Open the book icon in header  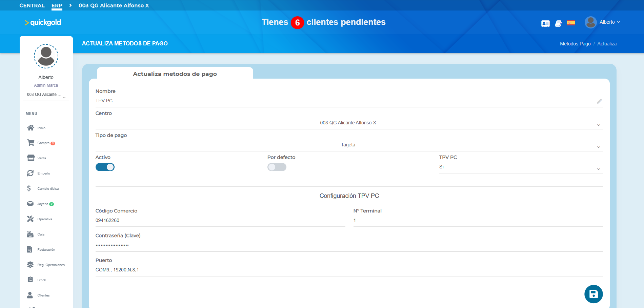(558, 23)
